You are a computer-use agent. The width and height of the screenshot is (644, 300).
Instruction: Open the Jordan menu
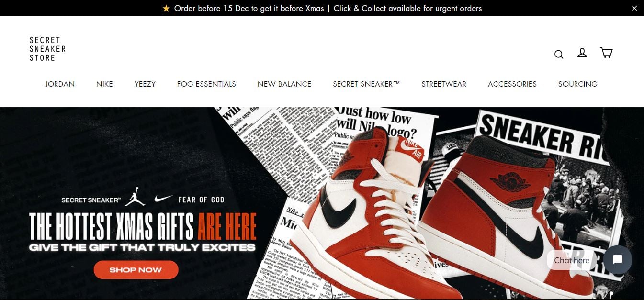(60, 84)
